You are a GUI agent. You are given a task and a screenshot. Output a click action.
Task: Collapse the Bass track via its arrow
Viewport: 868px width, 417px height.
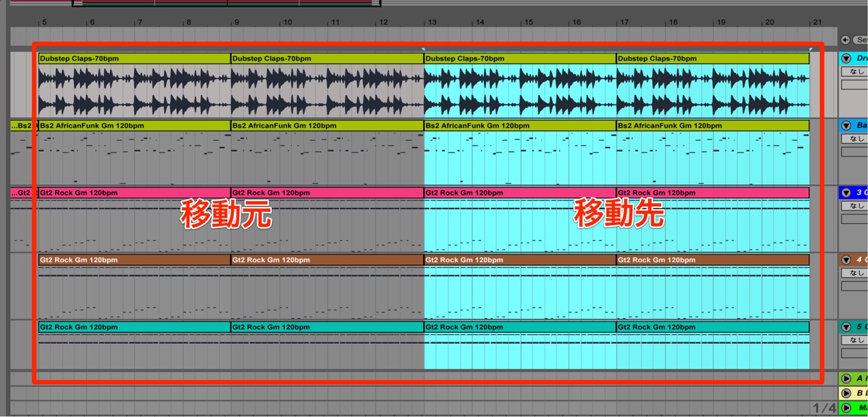point(846,126)
